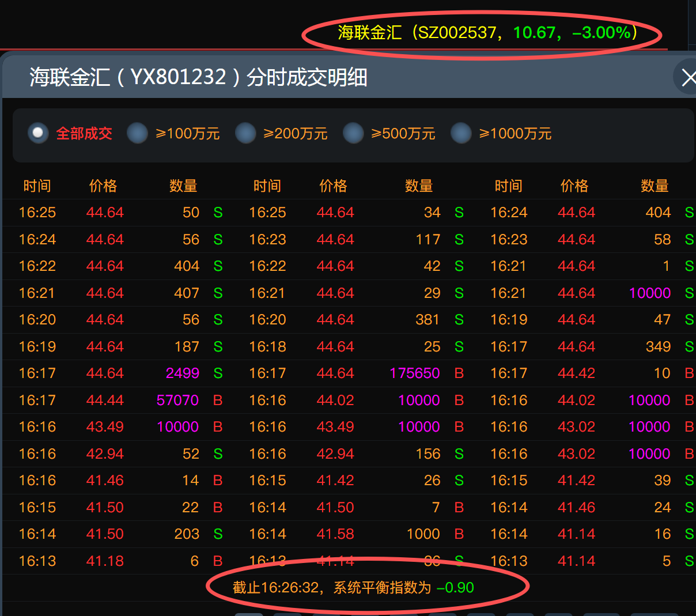Viewport: 696px width, 616px height.
Task: Click the quantity value 187
Action: [187, 346]
